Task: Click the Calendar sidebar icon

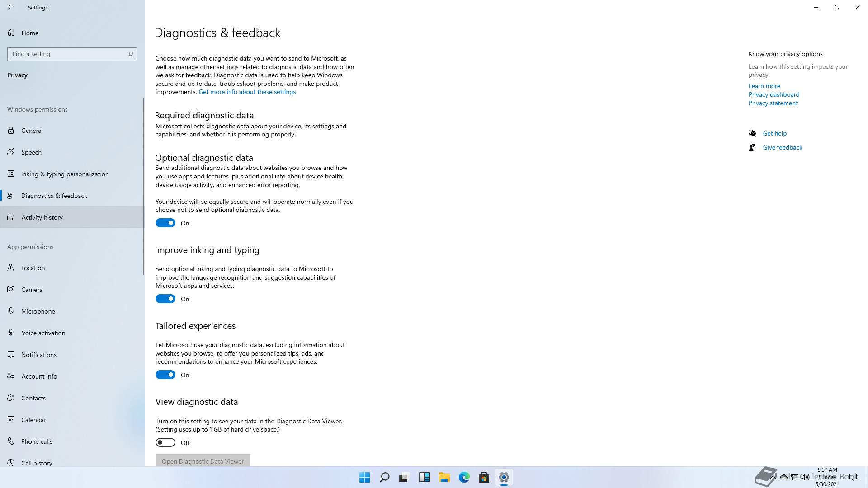Action: point(11,420)
